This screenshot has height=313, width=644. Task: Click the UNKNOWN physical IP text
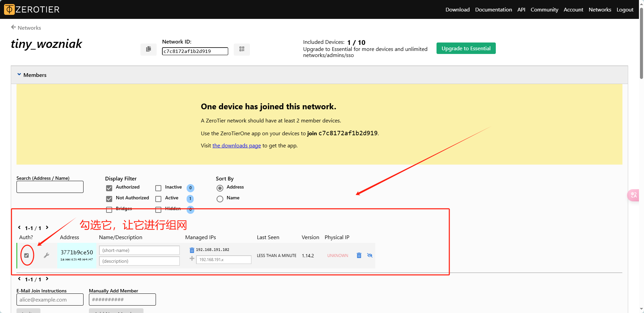(337, 256)
